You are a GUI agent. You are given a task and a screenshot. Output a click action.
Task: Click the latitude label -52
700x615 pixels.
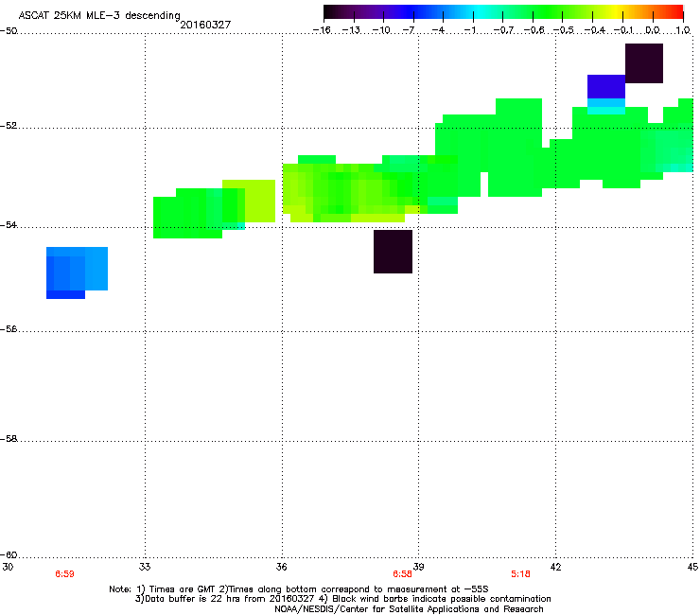click(x=9, y=126)
